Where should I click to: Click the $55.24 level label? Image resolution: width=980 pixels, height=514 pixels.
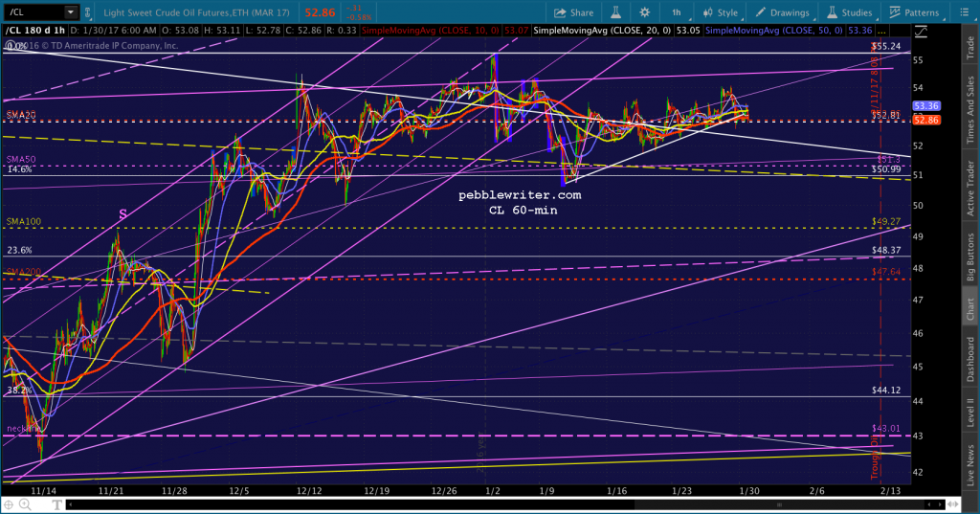(886, 46)
